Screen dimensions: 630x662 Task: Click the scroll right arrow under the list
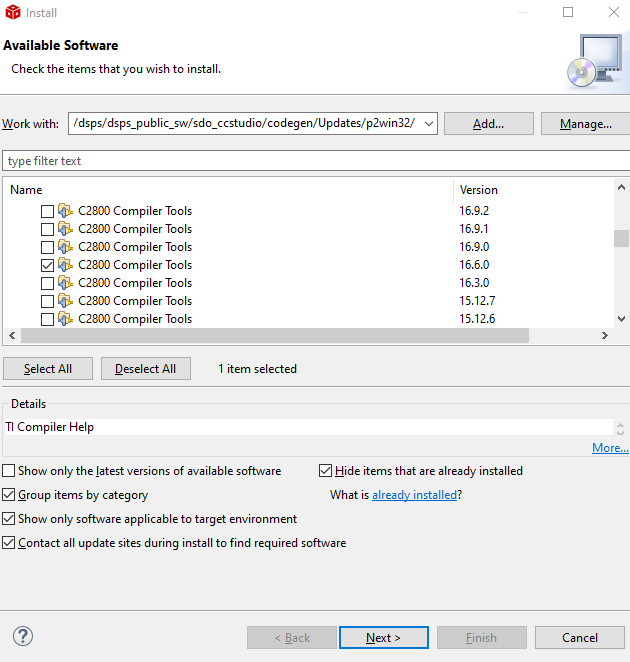(x=605, y=335)
